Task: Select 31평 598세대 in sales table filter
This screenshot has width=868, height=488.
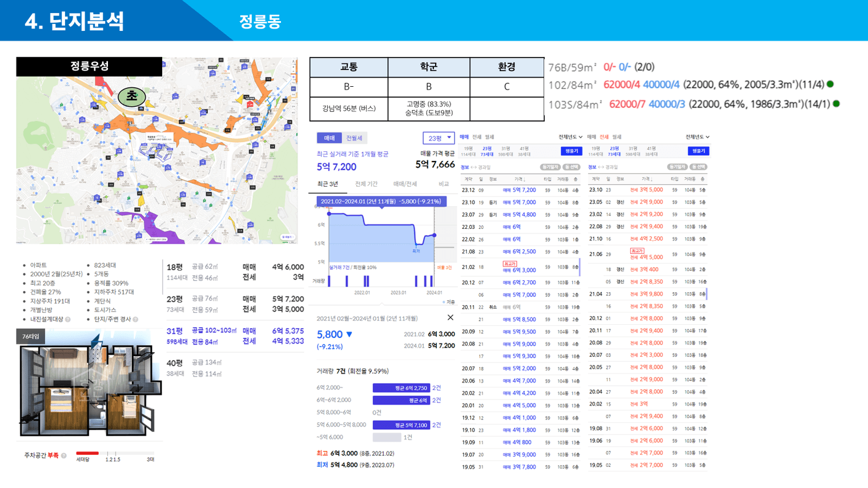Action: (x=505, y=151)
